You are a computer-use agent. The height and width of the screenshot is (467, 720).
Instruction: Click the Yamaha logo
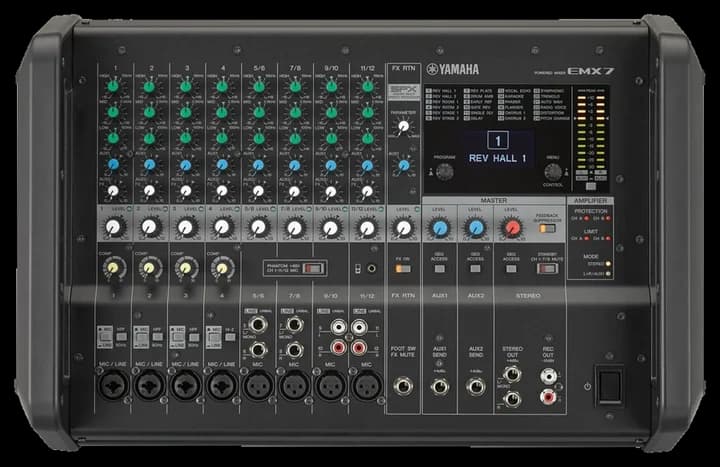click(452, 69)
